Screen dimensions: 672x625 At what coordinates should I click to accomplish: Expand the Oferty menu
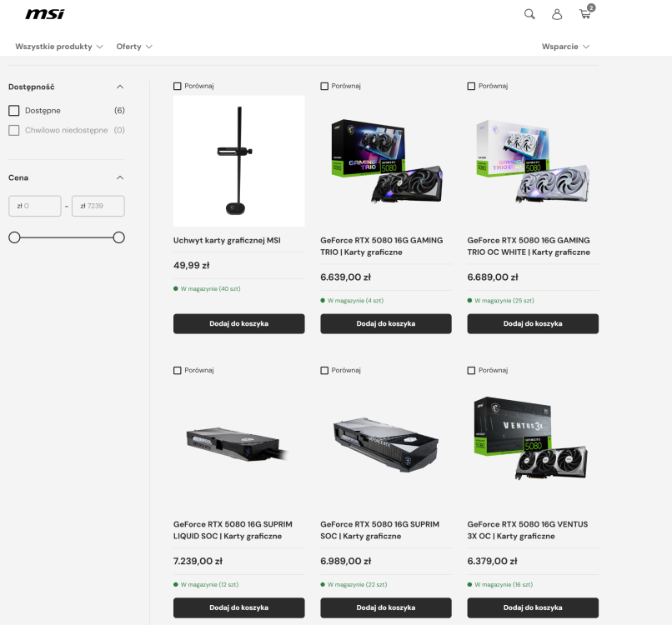134,47
